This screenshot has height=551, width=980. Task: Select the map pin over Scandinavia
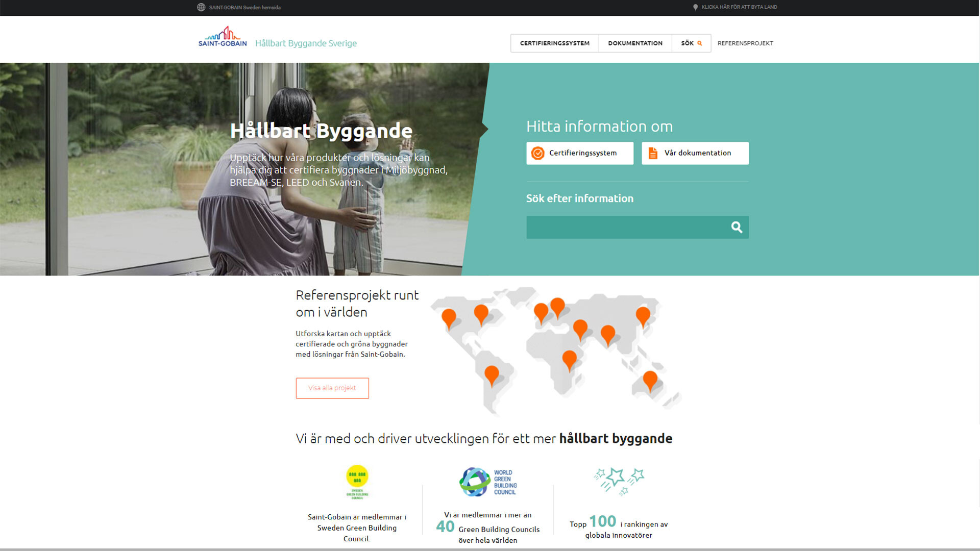557,308
